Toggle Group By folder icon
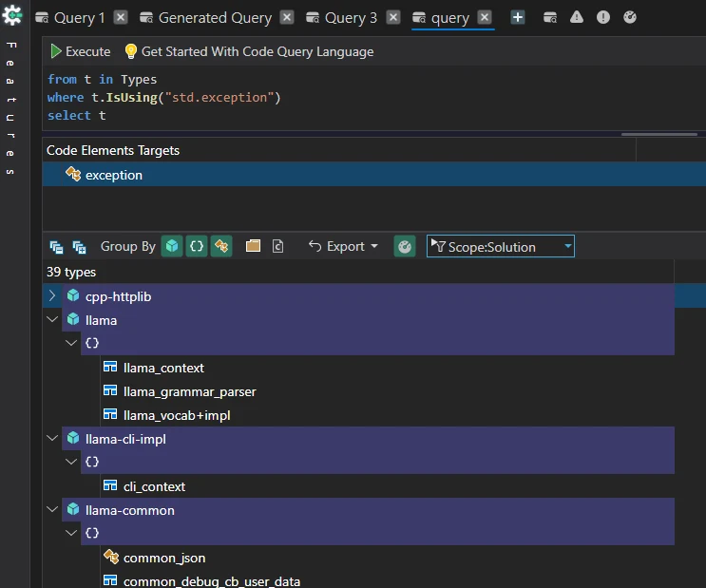The image size is (706, 588). 253,246
